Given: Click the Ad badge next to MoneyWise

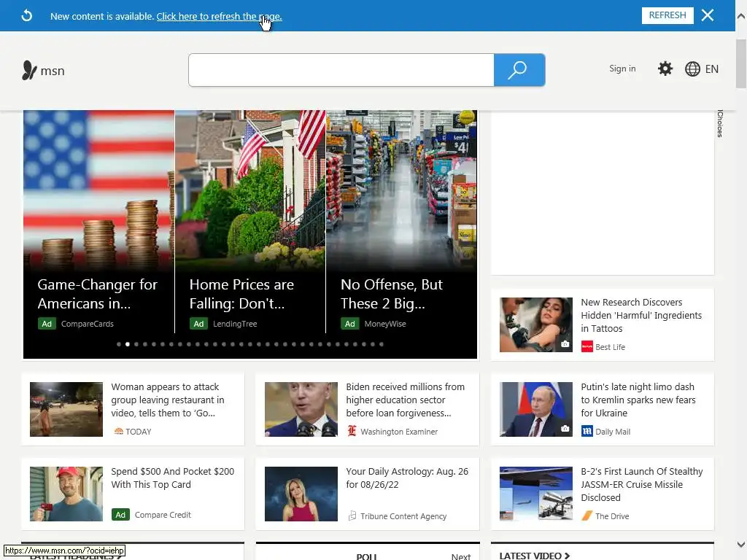Looking at the screenshot, I should click(349, 324).
